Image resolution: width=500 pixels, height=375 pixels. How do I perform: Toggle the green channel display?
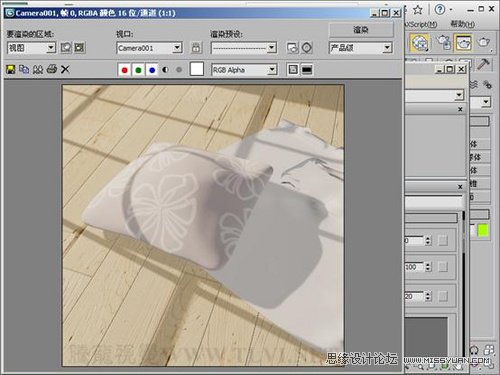tap(138, 70)
